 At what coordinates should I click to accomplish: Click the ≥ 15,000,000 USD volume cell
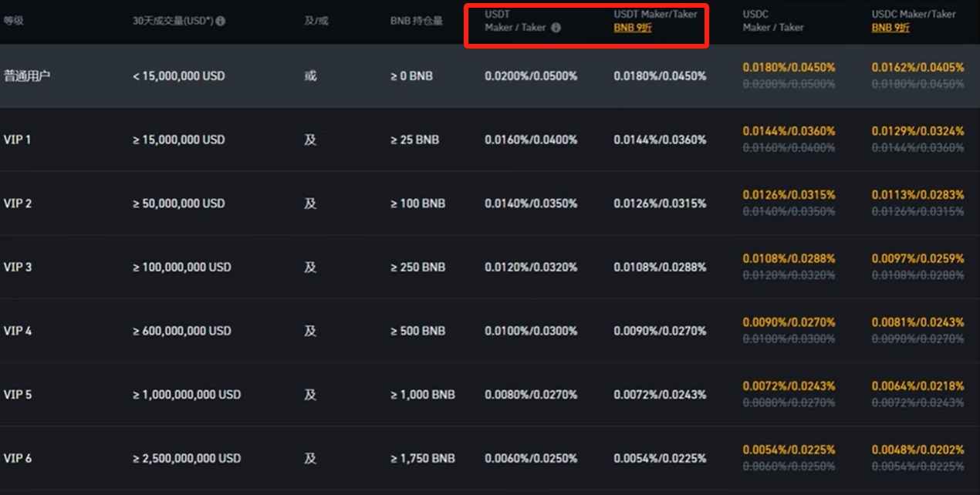click(179, 140)
